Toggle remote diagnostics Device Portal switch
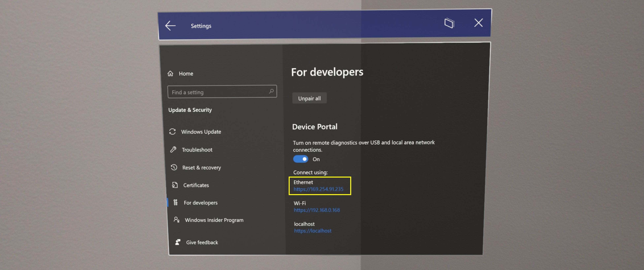Viewport: 644px width, 270px height. point(300,159)
